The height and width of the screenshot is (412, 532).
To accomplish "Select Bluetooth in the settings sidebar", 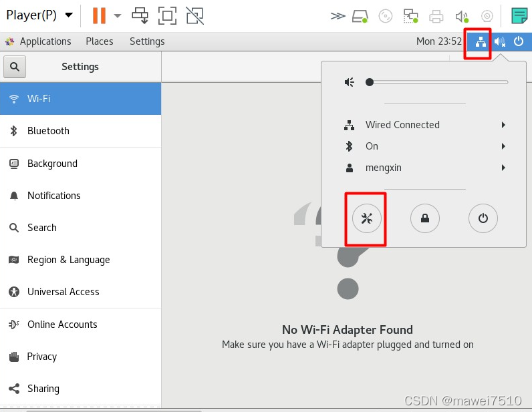I will (80, 131).
